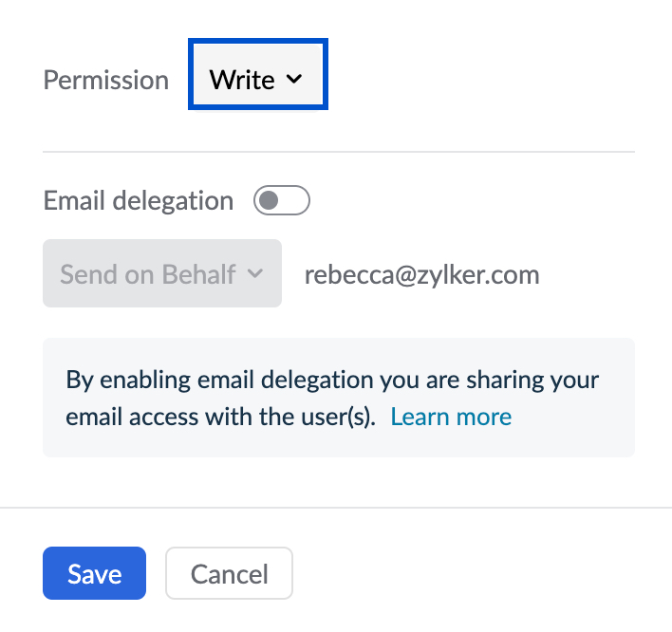The width and height of the screenshot is (672, 632).
Task: Click the divider line below Permission
Action: pyautogui.click(x=338, y=151)
